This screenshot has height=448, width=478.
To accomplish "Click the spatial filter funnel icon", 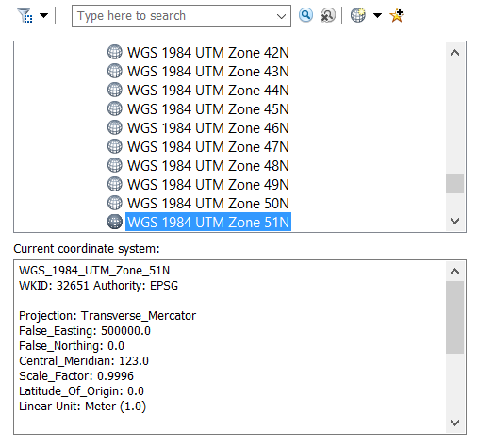I will 25,15.
